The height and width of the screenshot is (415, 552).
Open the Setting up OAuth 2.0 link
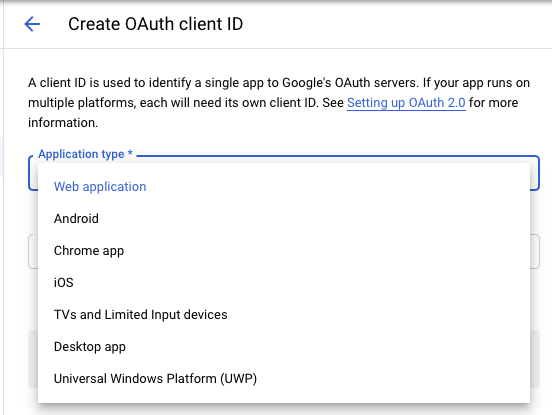(406, 103)
